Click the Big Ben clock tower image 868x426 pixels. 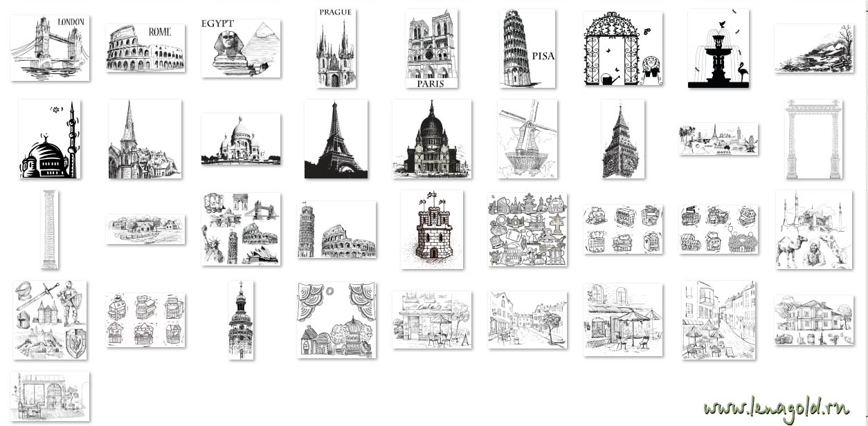coord(622,139)
